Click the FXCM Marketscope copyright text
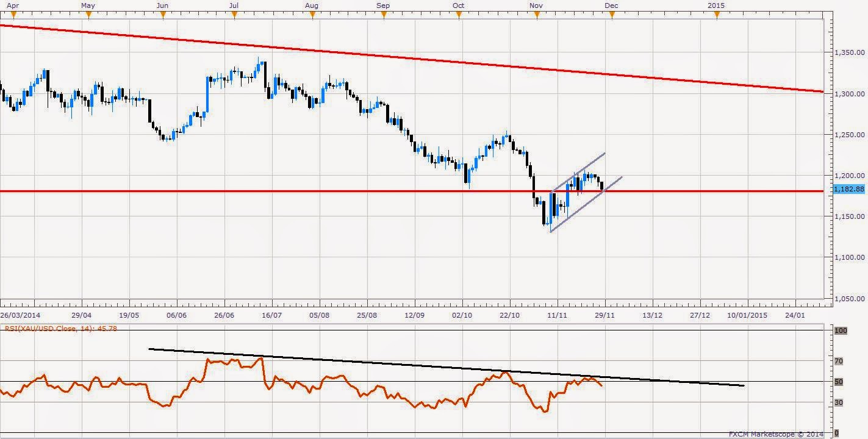868x439 pixels. tap(776, 434)
